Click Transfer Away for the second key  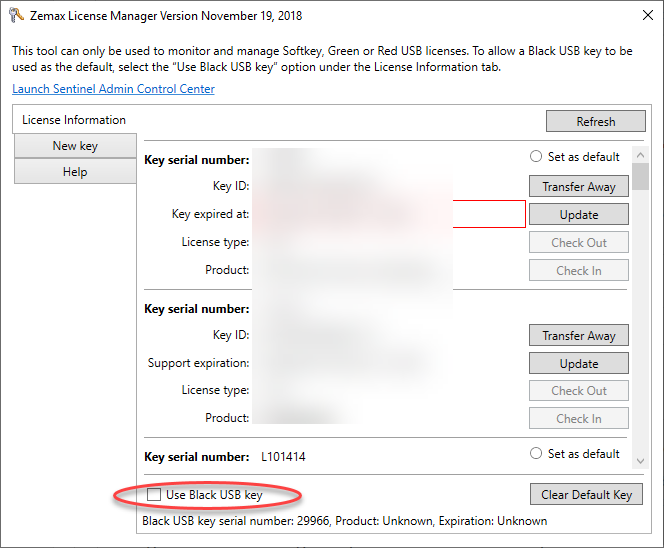(x=578, y=335)
